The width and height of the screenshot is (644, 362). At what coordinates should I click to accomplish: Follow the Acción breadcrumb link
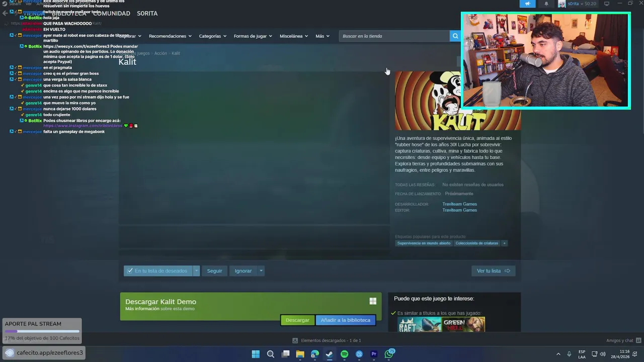coord(160,53)
